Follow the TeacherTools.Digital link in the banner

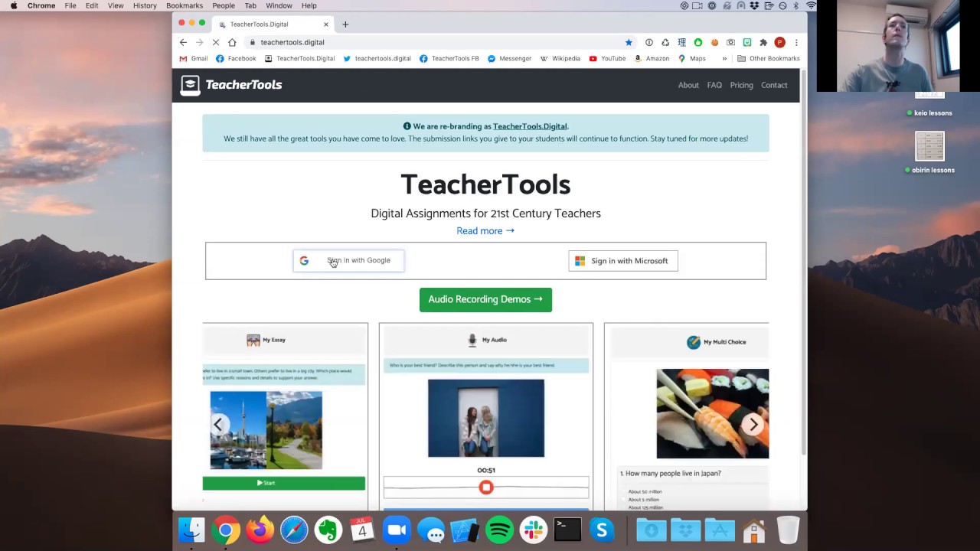pos(530,126)
